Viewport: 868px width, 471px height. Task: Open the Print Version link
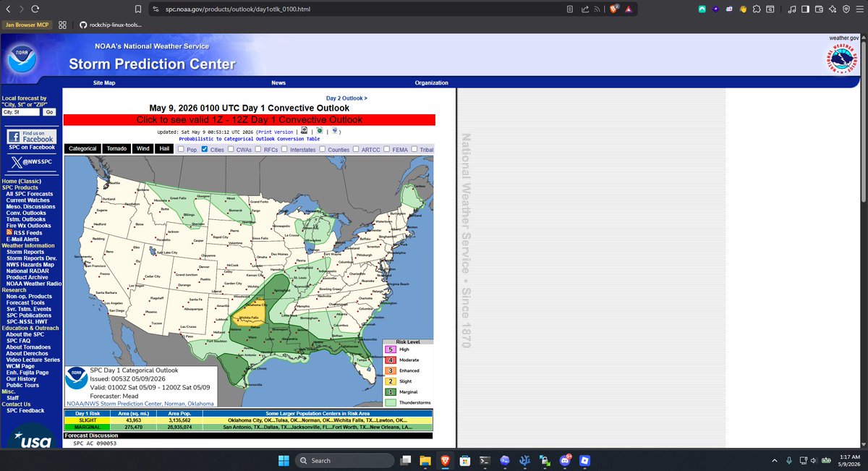click(x=275, y=132)
